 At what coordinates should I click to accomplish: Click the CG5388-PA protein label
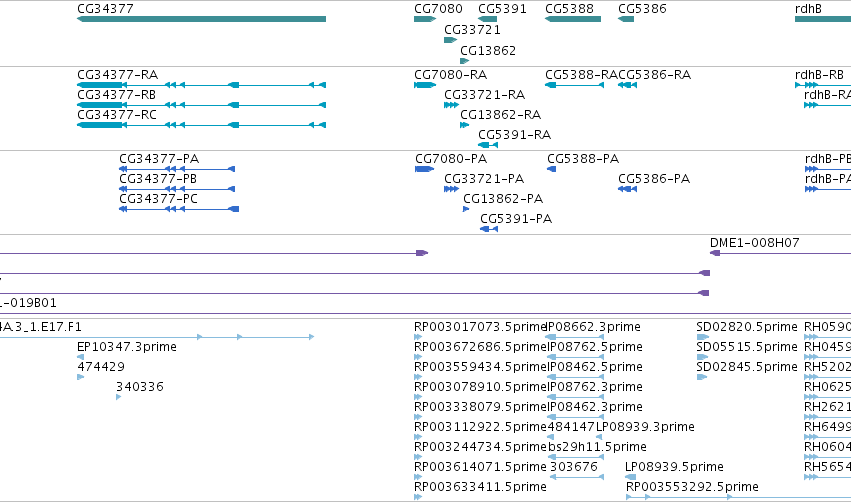[583, 158]
